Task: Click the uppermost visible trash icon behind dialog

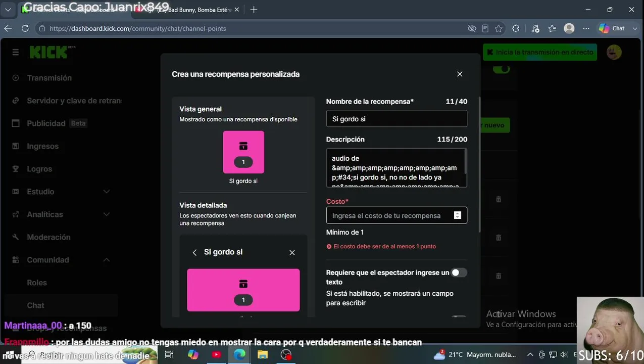Action: coord(499,199)
